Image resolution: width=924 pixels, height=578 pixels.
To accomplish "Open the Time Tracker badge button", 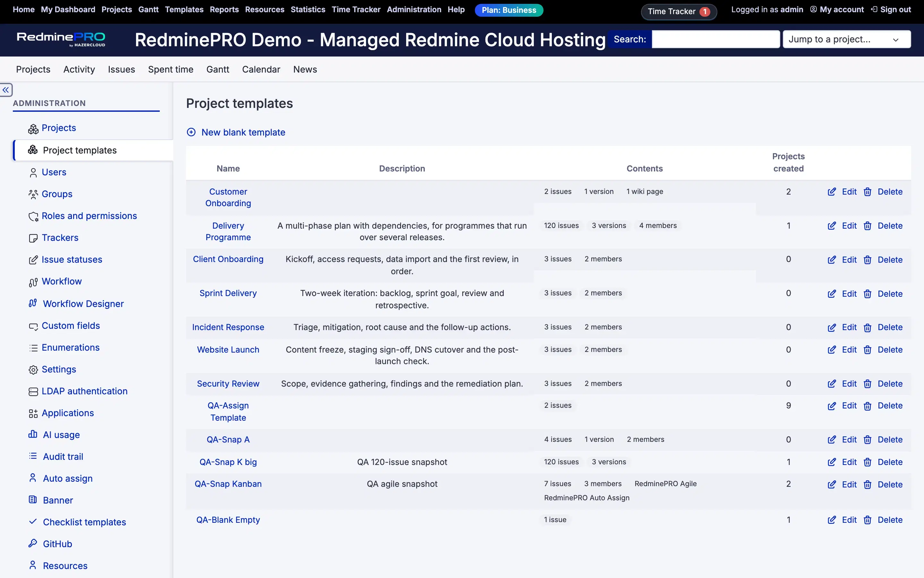I will point(679,12).
